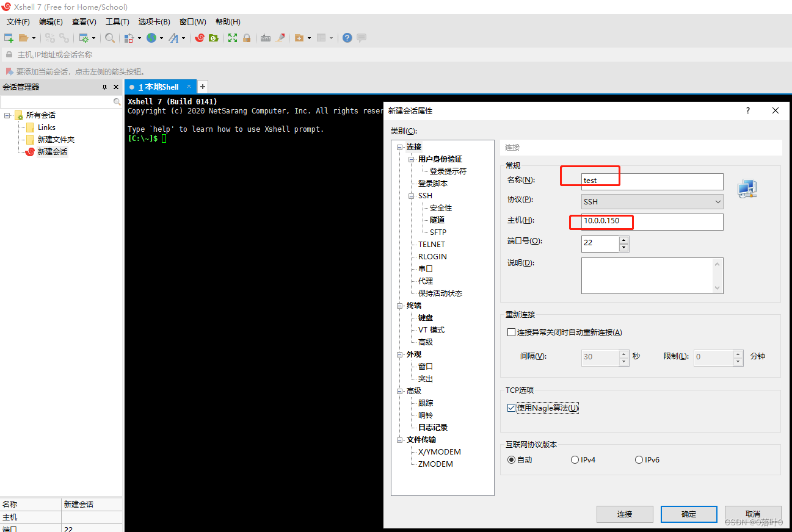792x532 pixels.
Task: Close the session manager panel
Action: [x=116, y=87]
